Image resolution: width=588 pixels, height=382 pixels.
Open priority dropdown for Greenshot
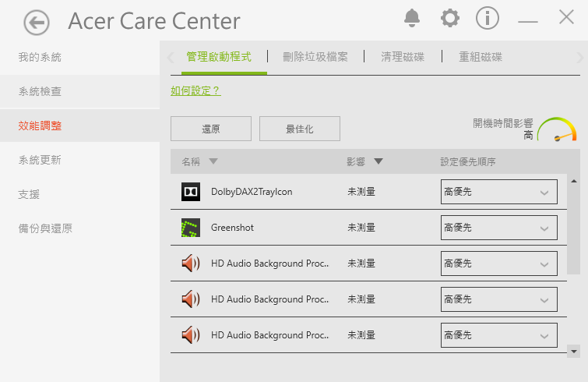498,228
